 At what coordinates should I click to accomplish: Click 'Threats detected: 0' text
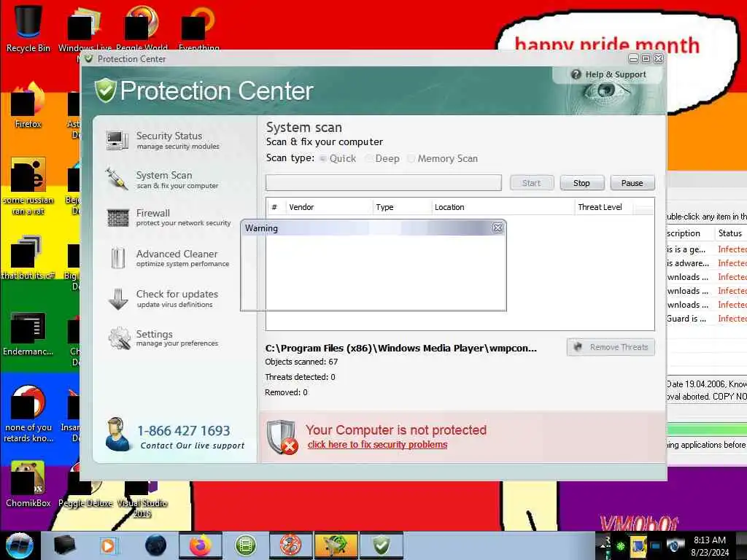(300, 377)
